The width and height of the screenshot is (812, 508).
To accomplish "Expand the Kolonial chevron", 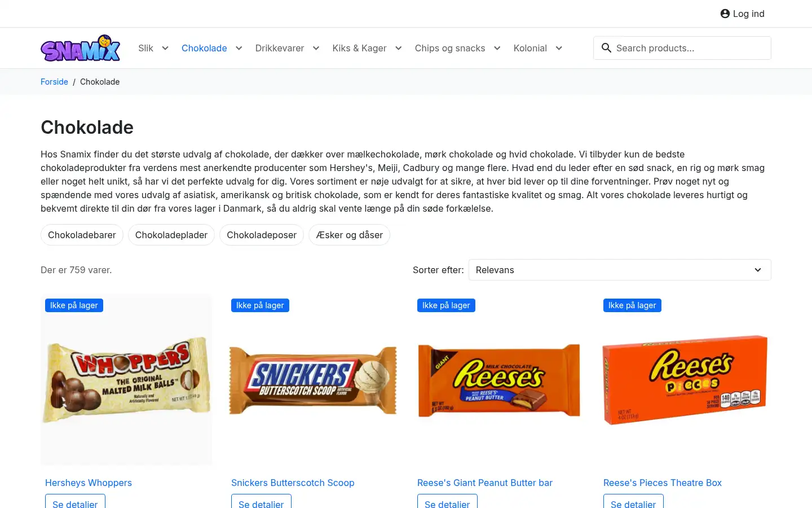I will pos(559,48).
